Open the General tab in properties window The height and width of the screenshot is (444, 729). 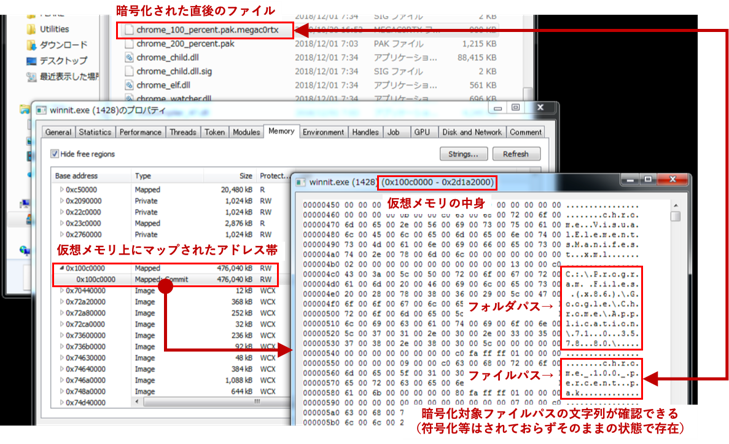pos(58,133)
